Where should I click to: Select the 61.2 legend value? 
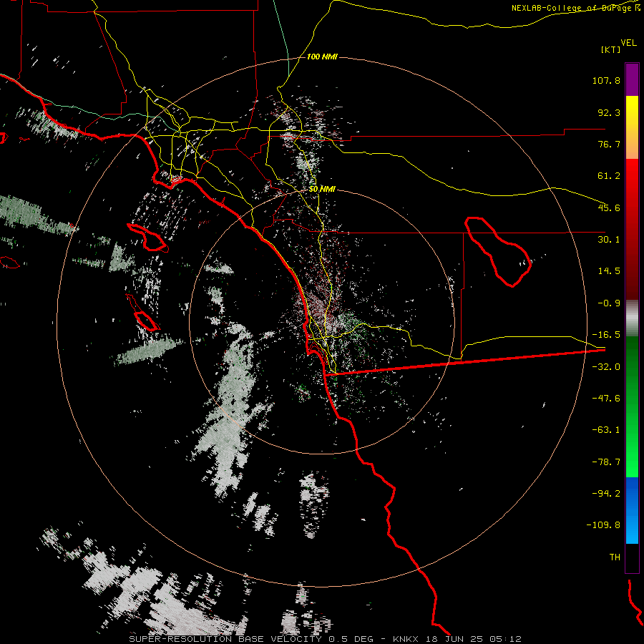tap(609, 176)
